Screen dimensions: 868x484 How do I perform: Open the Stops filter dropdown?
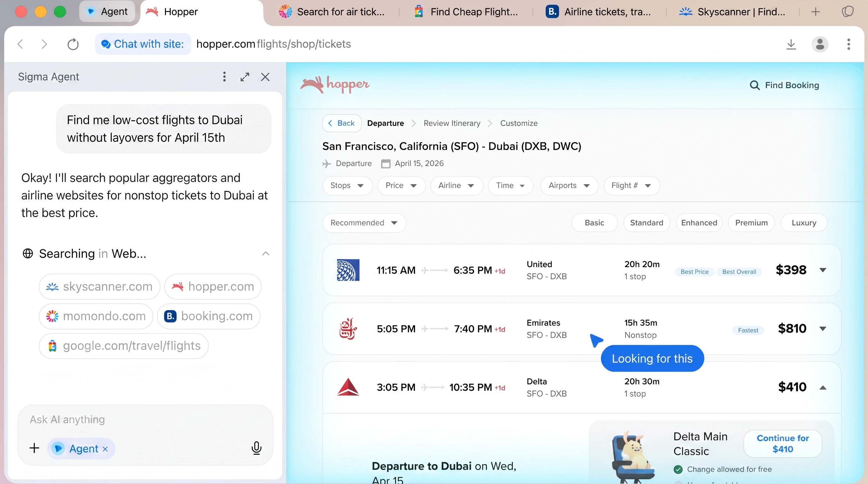coord(347,186)
